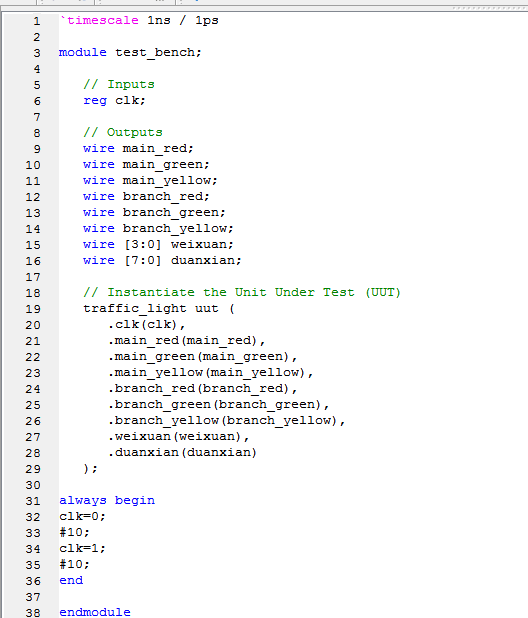The image size is (528, 618).
Task: Click the wire branch_yellow declaration
Action: click(158, 229)
